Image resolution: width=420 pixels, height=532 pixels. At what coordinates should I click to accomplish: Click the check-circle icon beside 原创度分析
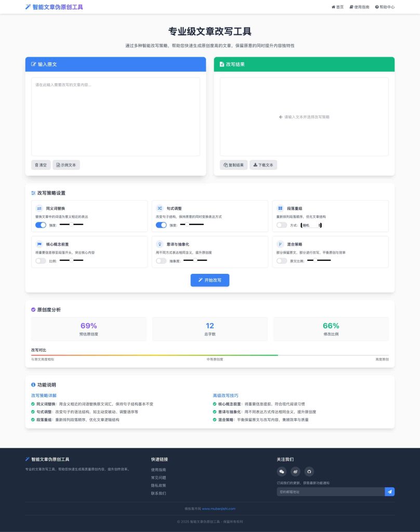33,310
